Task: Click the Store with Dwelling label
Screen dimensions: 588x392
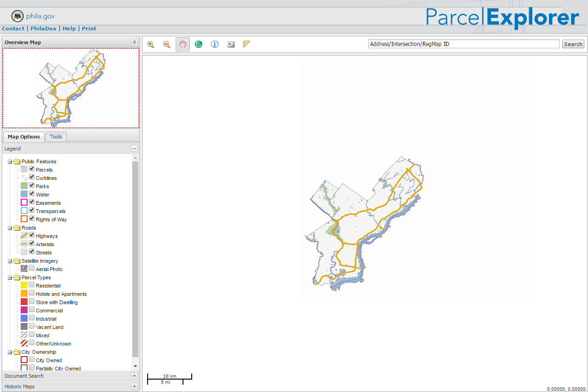Action: [x=57, y=302]
